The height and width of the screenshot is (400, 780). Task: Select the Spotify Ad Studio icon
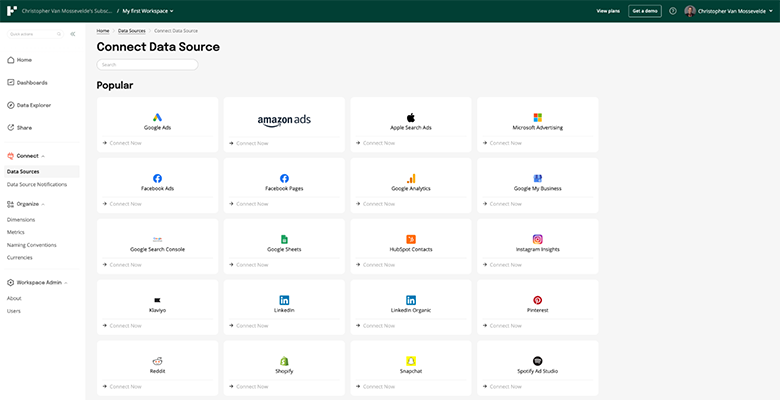click(x=538, y=361)
